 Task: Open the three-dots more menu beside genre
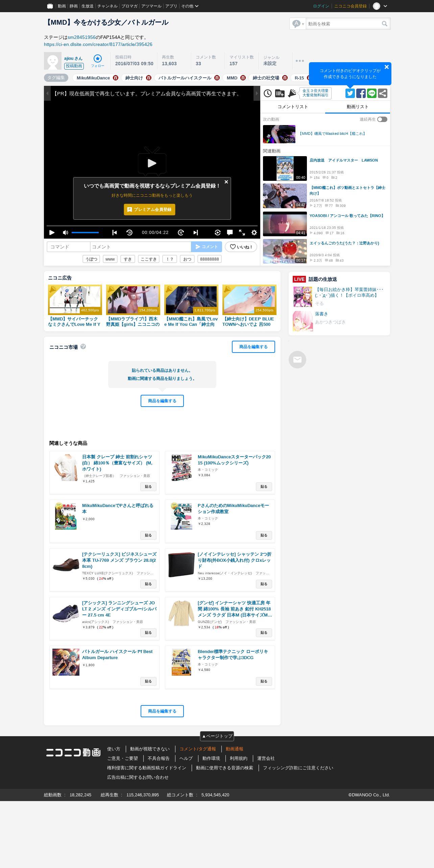[x=299, y=61]
